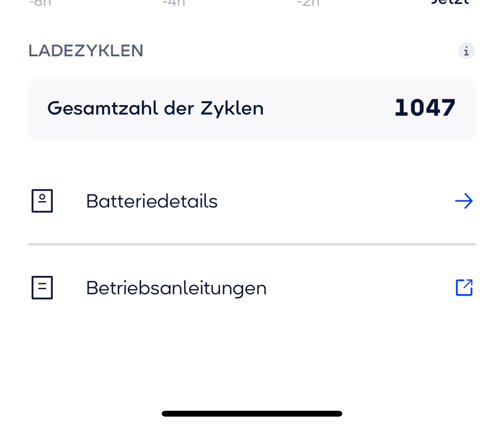Click the Batteriedetails battery document icon
The width and height of the screenshot is (504, 426).
coord(42,201)
